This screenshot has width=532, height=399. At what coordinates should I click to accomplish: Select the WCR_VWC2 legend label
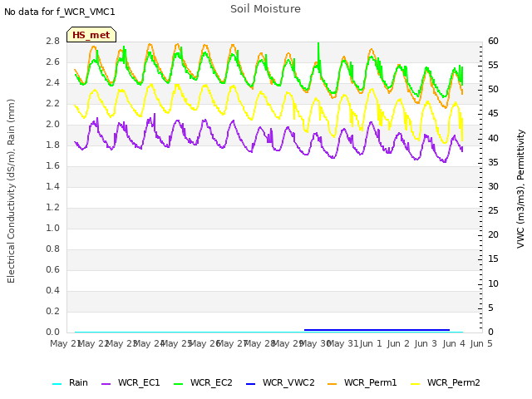tap(288, 382)
